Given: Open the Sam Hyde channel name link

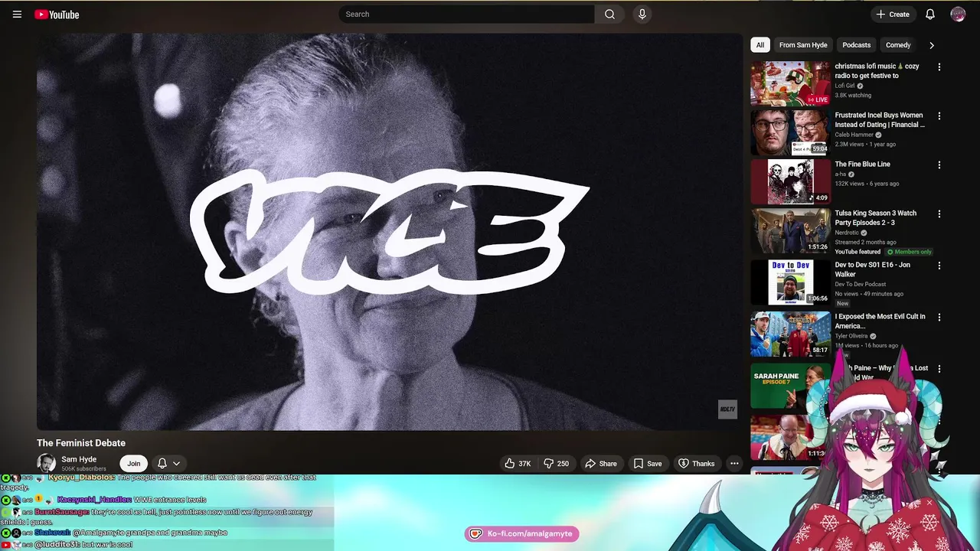Looking at the screenshot, I should click(x=79, y=459).
